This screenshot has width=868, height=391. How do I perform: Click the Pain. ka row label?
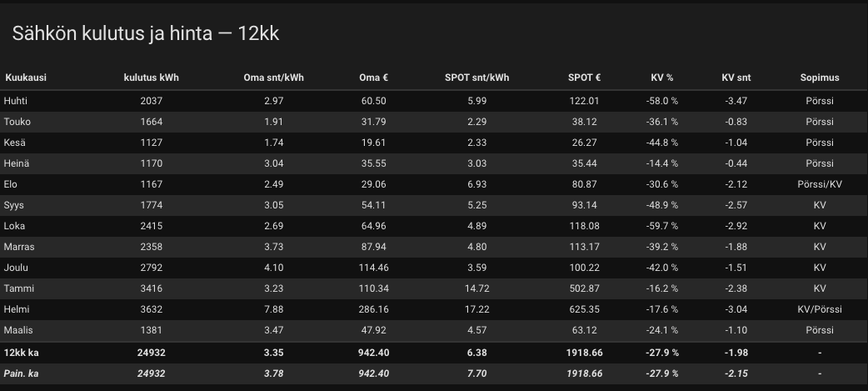click(22, 373)
